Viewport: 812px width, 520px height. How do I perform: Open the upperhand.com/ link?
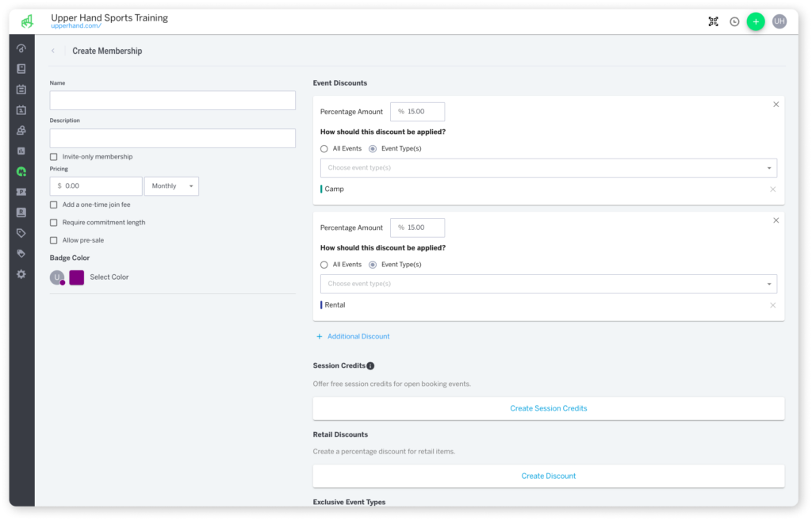(x=76, y=26)
